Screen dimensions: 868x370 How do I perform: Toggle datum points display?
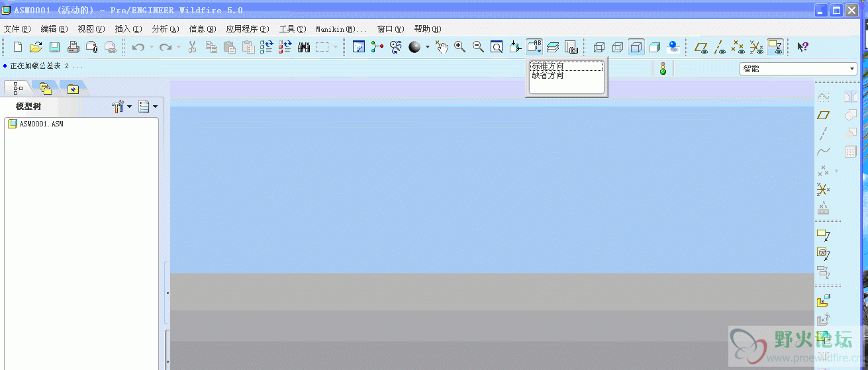tap(738, 47)
